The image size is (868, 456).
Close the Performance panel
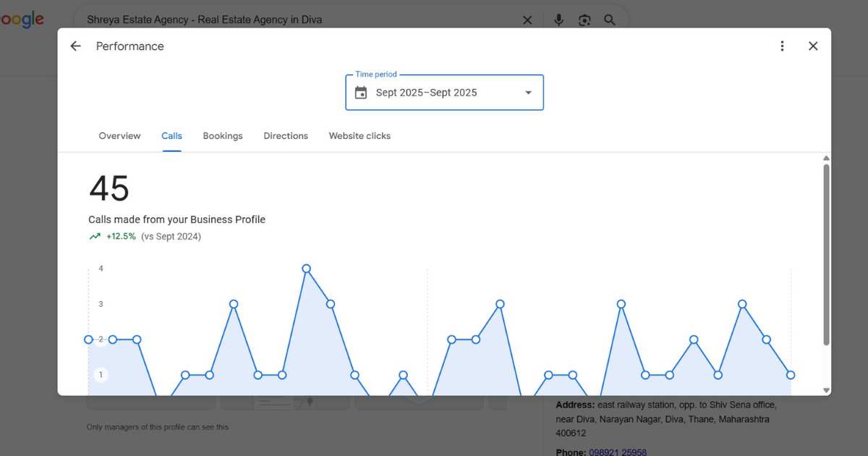pyautogui.click(x=813, y=46)
